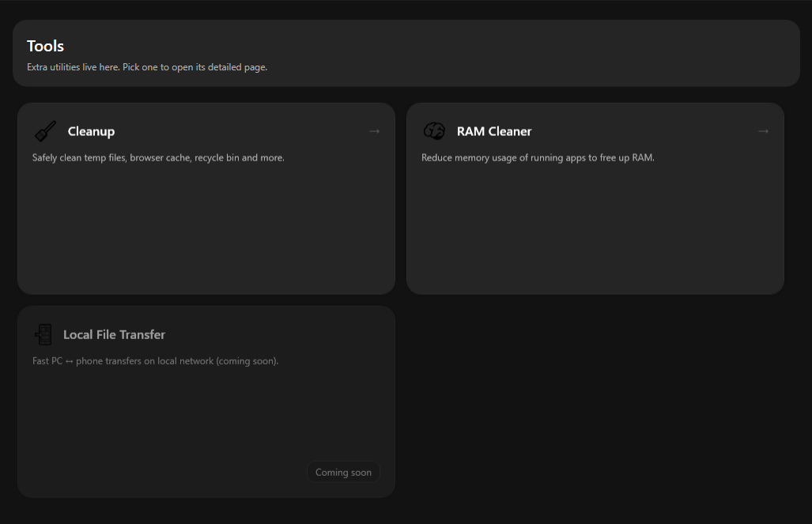This screenshot has height=524, width=812.
Task: Open Cleanup using its right arrow
Action: tap(374, 131)
